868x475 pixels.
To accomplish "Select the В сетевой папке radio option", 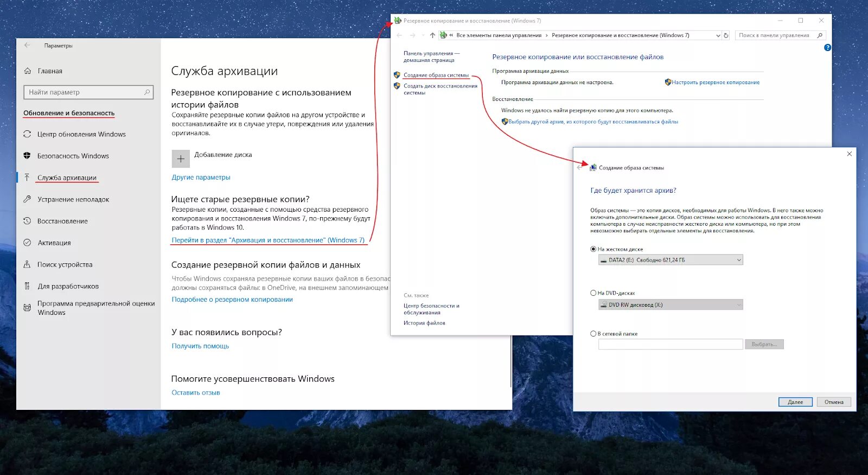I will 593,334.
